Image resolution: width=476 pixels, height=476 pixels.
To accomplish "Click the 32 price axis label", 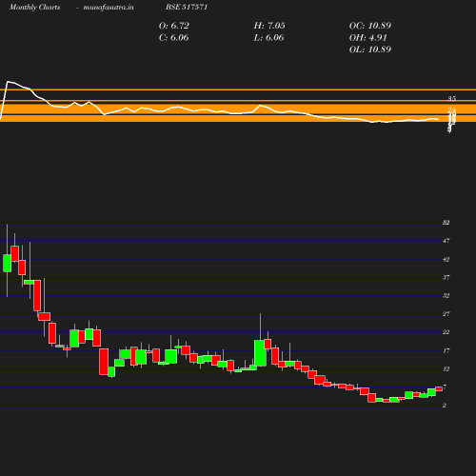I will (446, 295).
